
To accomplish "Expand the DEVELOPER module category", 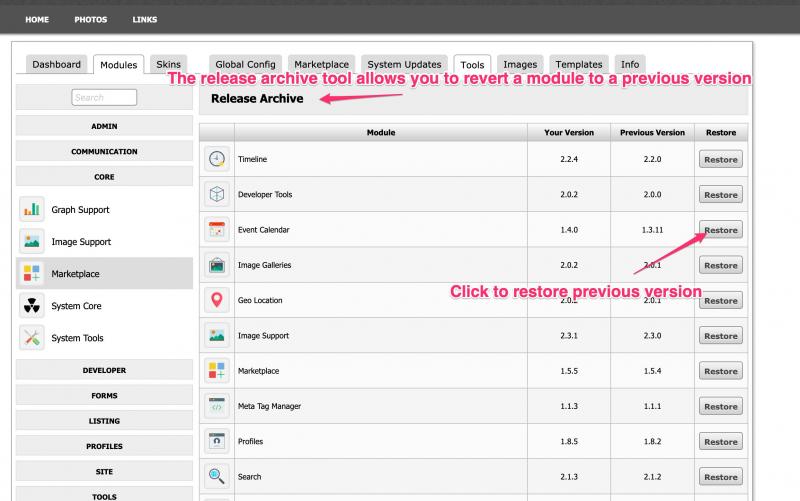I will point(104,370).
